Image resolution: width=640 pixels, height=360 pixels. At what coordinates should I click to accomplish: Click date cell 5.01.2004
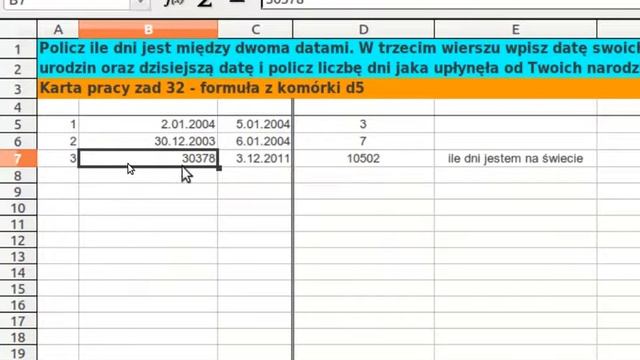[x=256, y=124]
